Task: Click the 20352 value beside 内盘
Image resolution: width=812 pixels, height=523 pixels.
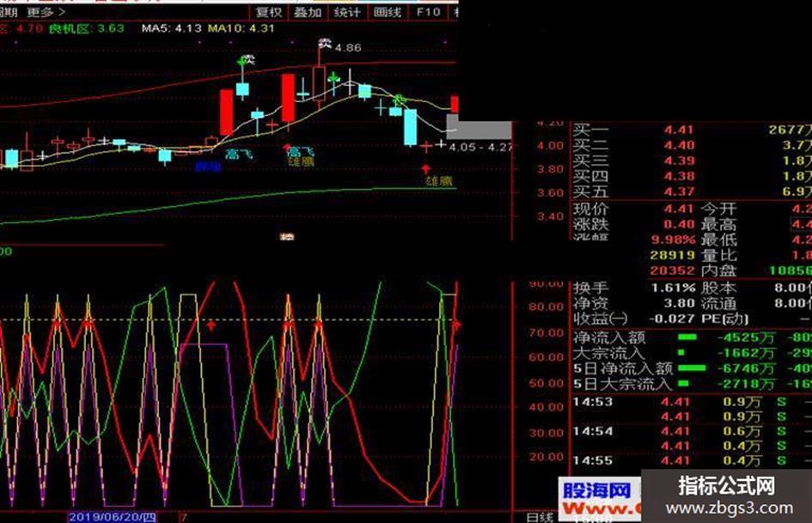Action: (673, 271)
